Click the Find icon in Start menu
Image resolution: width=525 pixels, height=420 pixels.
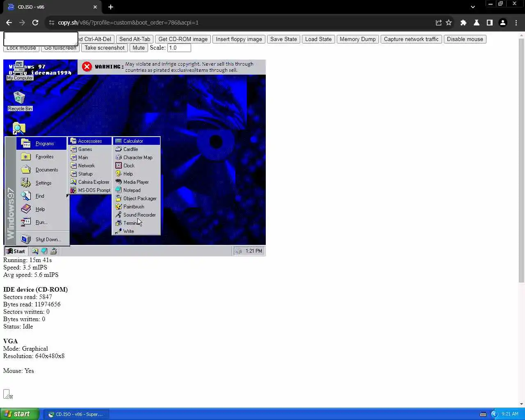click(26, 196)
